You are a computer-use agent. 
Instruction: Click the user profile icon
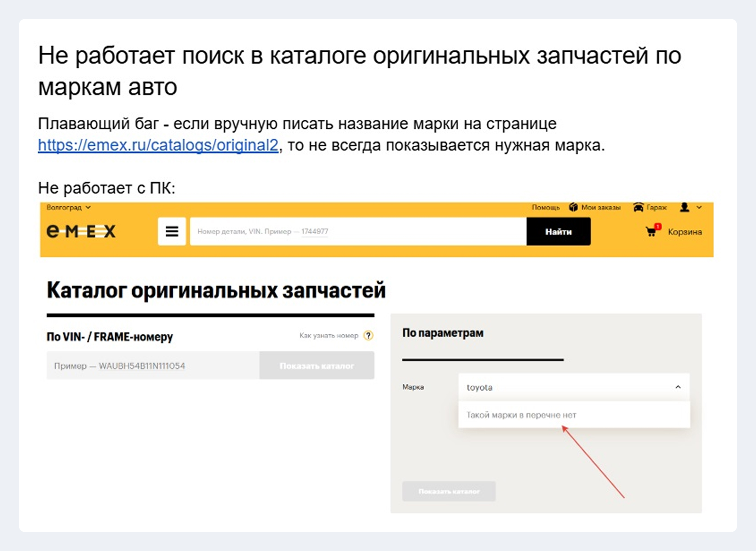685,207
